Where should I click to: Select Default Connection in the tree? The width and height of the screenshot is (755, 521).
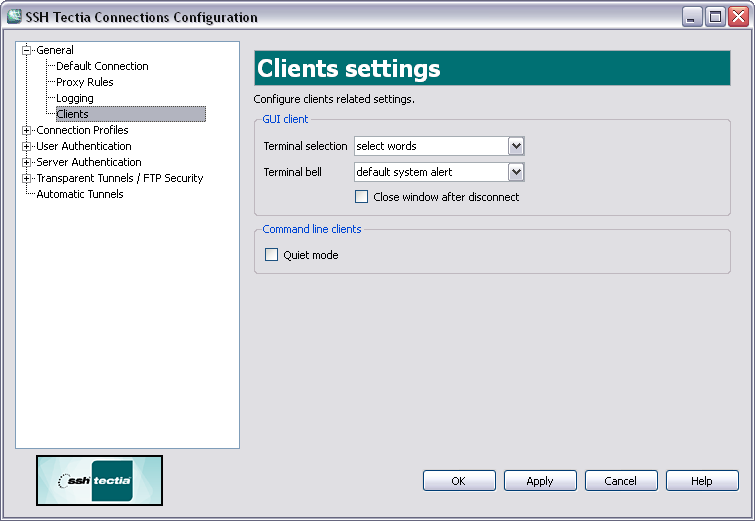click(x=102, y=66)
